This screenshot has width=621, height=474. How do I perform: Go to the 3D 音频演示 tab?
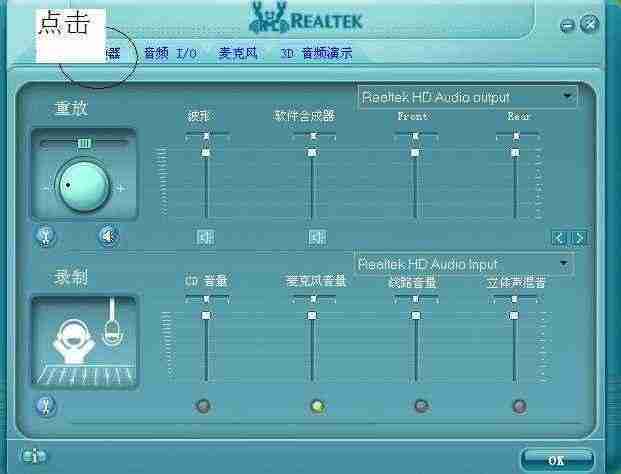pos(316,53)
